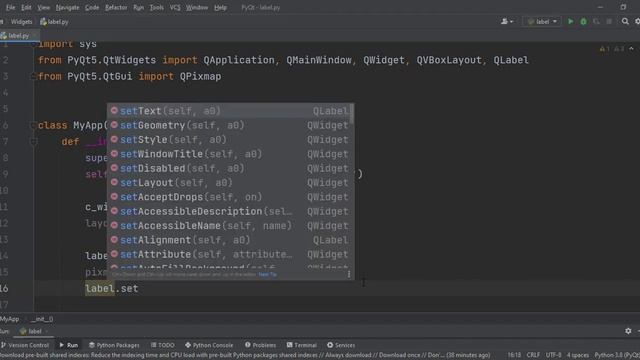Click the yellow warnings indicator in editor

[x=604, y=49]
